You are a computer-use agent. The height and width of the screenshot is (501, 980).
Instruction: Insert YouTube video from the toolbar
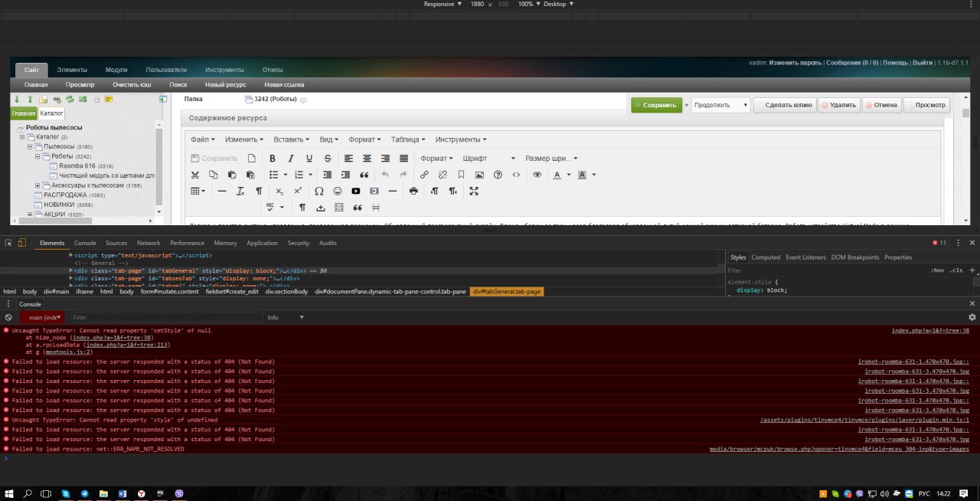355,191
